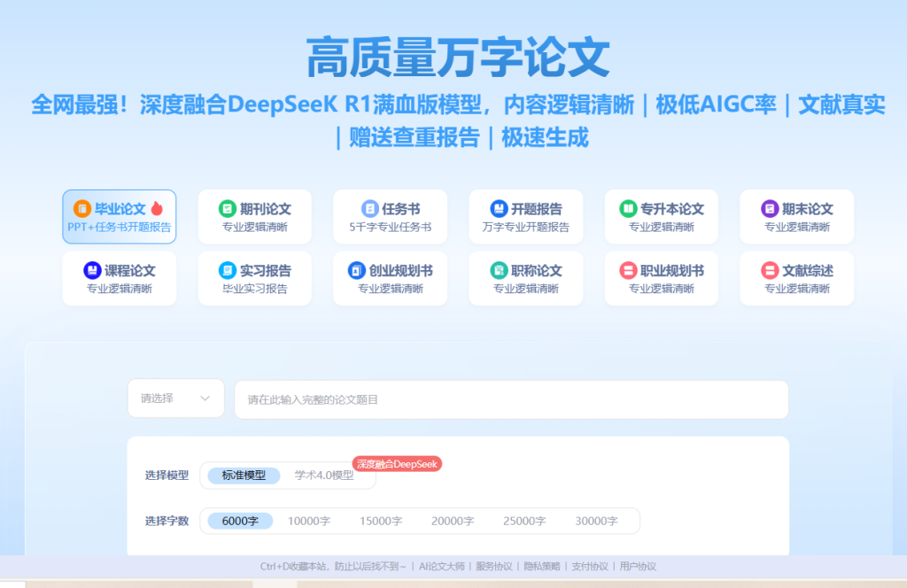This screenshot has width=907, height=588.
Task: Click the red 文献综述 icon
Action: (x=770, y=270)
